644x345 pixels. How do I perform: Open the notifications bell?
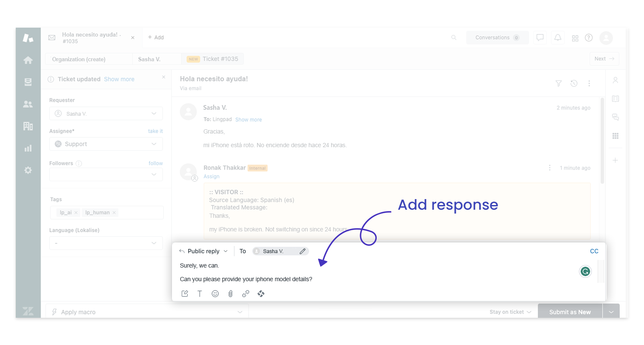coord(558,37)
